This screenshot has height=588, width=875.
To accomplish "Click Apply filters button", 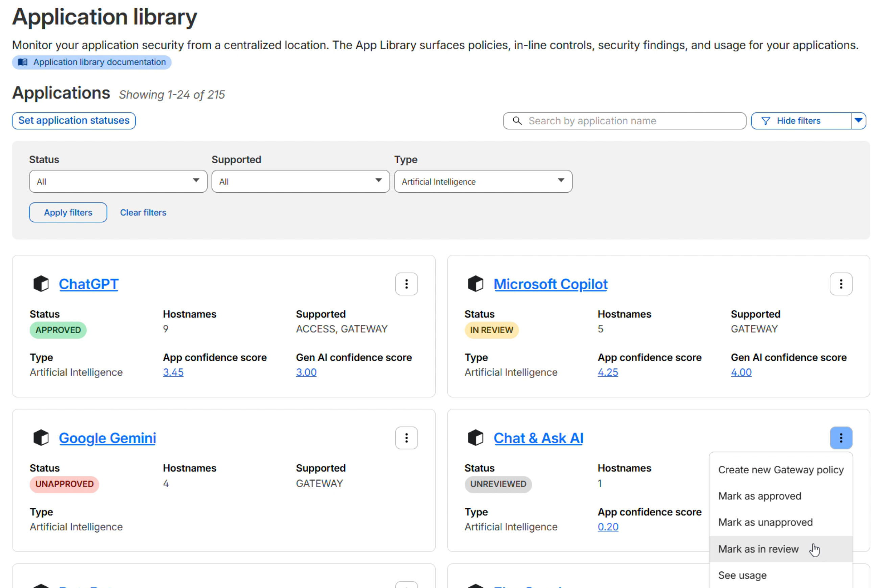I will 68,213.
